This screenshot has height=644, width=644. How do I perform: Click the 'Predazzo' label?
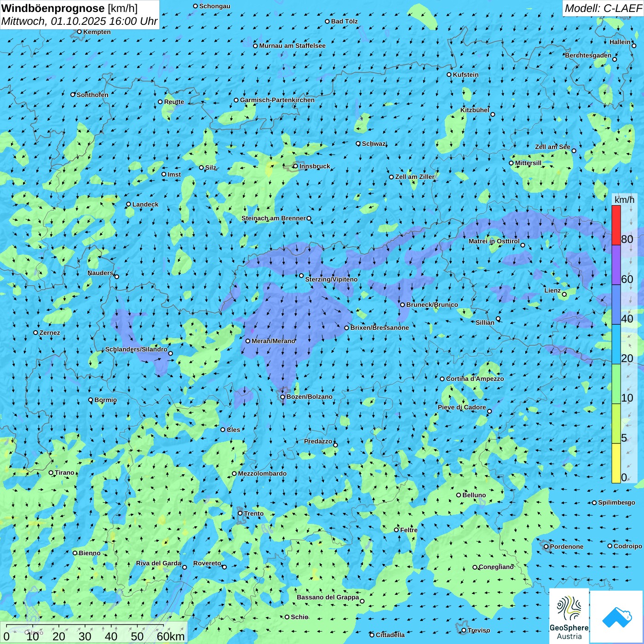pos(318,441)
